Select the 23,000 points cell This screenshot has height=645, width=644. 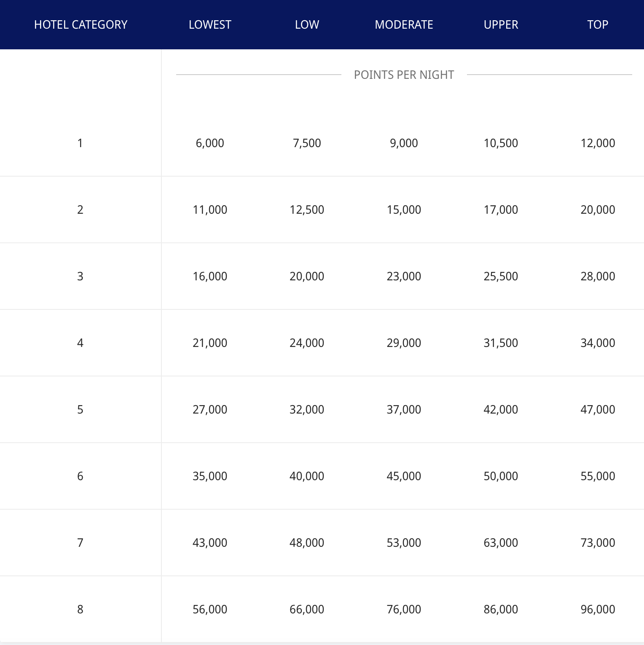[x=404, y=276]
